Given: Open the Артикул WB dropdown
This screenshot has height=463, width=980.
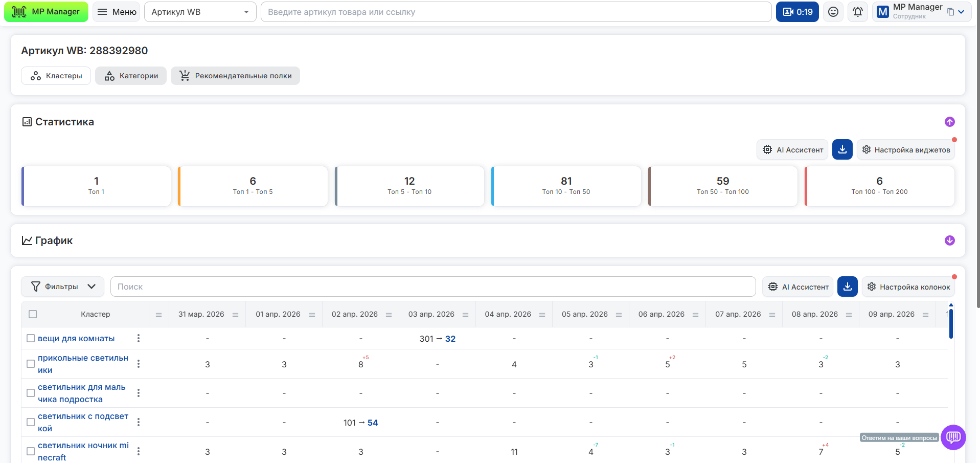Looking at the screenshot, I should click(200, 12).
